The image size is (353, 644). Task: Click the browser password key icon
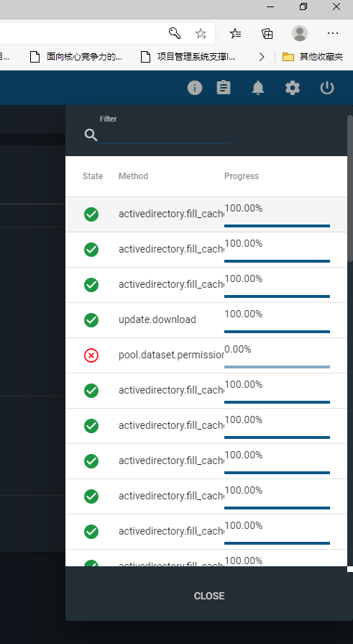175,33
